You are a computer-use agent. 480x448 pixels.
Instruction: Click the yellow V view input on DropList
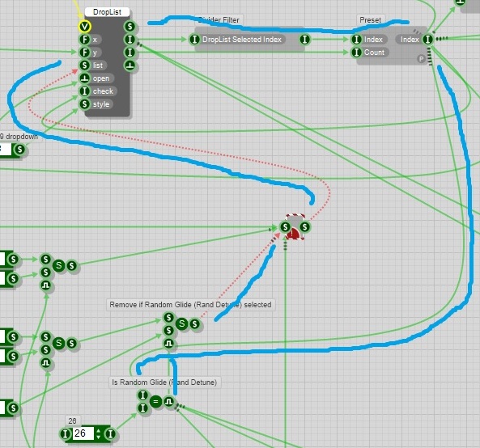coord(84,27)
